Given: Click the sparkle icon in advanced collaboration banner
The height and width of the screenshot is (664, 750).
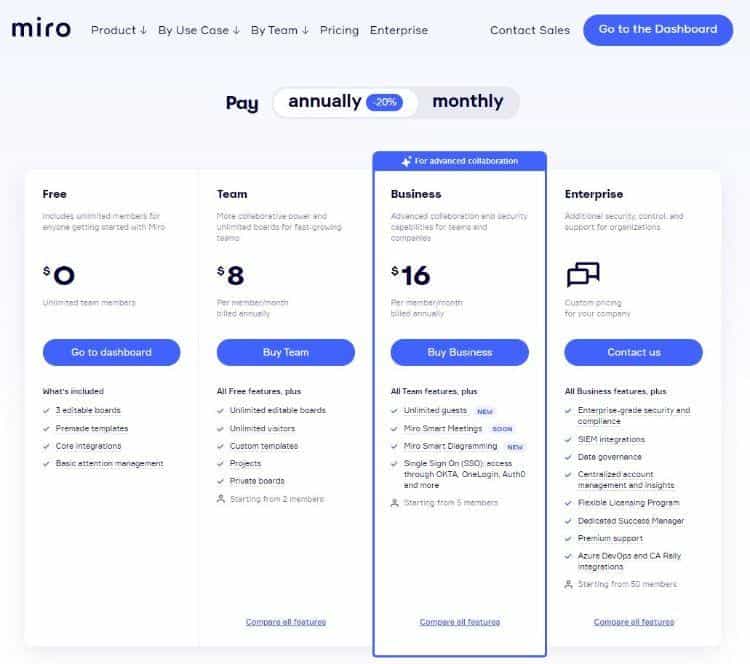Looking at the screenshot, I should click(x=406, y=161).
